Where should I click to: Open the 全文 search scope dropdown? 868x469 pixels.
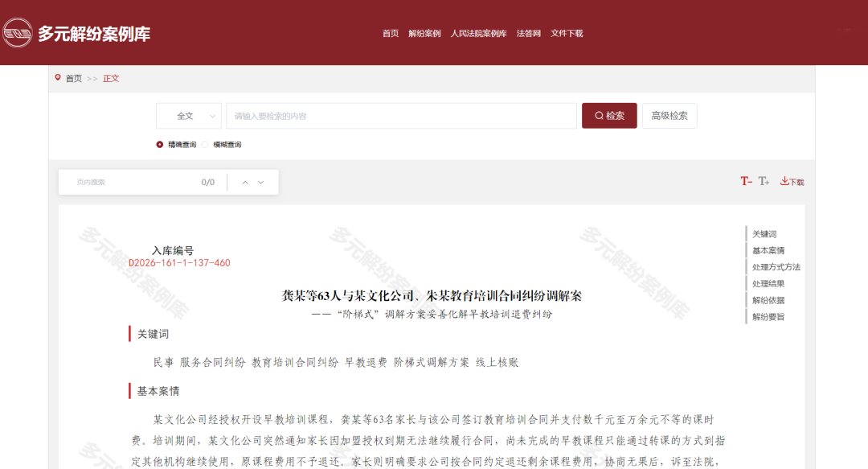pos(189,116)
